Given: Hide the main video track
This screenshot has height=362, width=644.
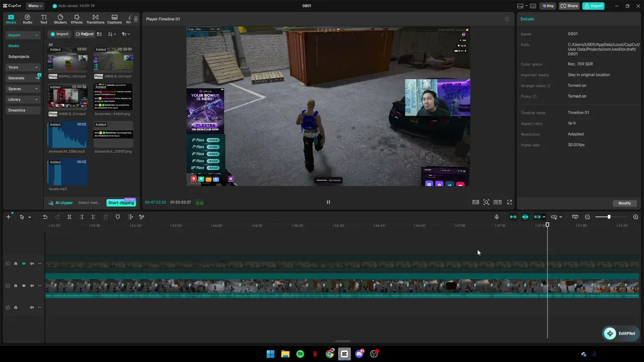Looking at the screenshot, I should click(x=24, y=286).
